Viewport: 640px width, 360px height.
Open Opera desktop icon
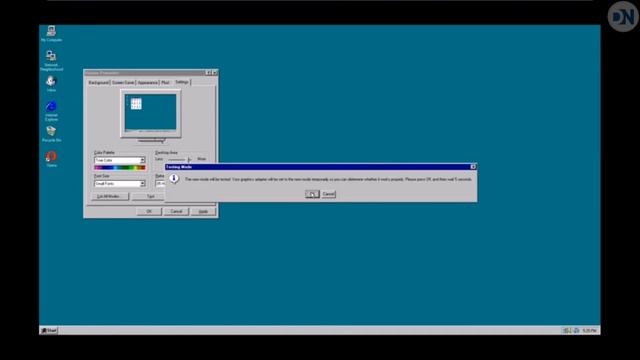(51, 158)
